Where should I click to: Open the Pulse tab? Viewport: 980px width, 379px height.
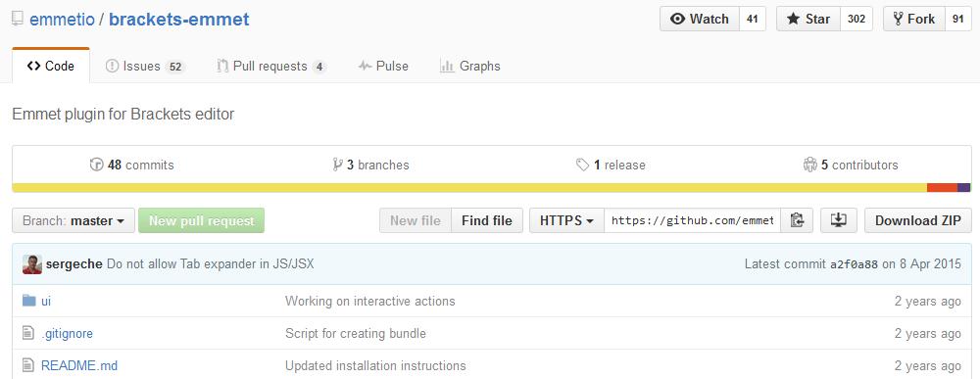tap(383, 66)
